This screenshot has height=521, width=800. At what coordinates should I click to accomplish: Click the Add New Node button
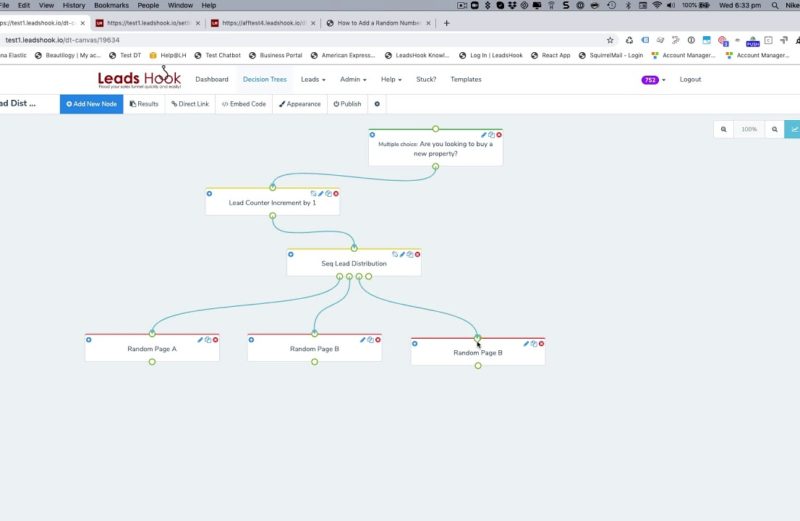pyautogui.click(x=91, y=104)
